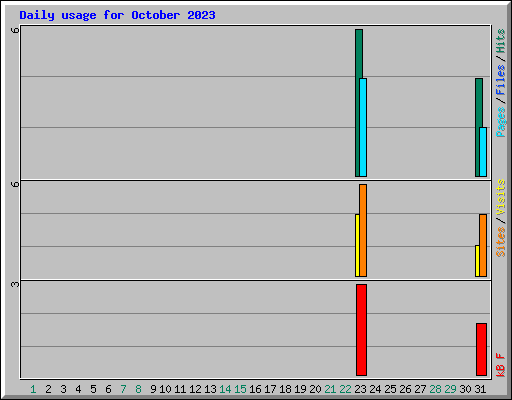Click the 'Visits' legend label

point(501,198)
